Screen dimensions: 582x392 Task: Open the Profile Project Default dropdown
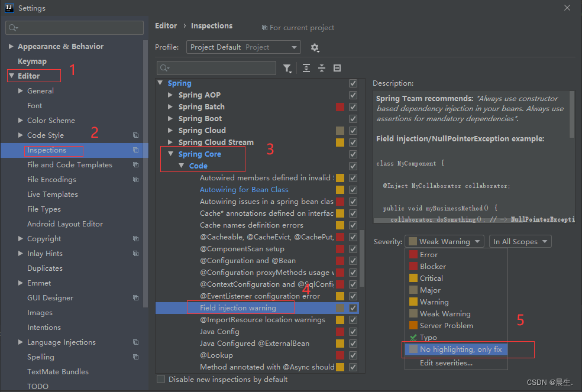coord(244,47)
